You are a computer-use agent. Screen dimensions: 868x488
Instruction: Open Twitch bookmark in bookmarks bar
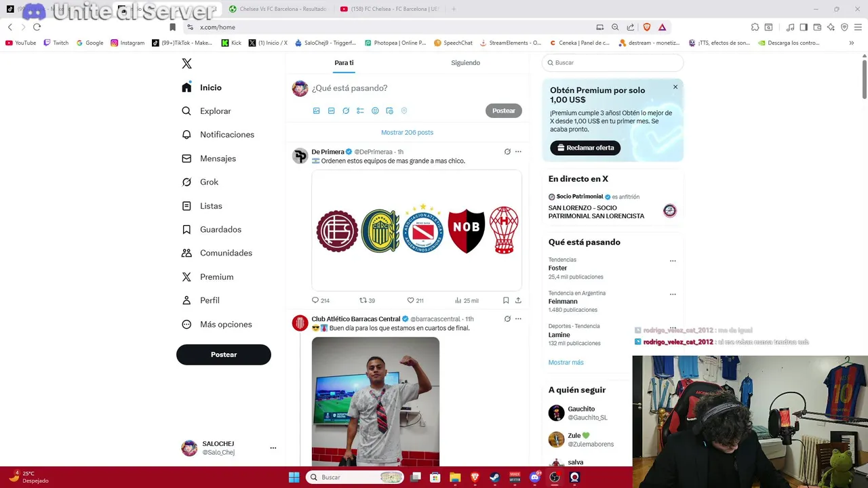(x=56, y=43)
